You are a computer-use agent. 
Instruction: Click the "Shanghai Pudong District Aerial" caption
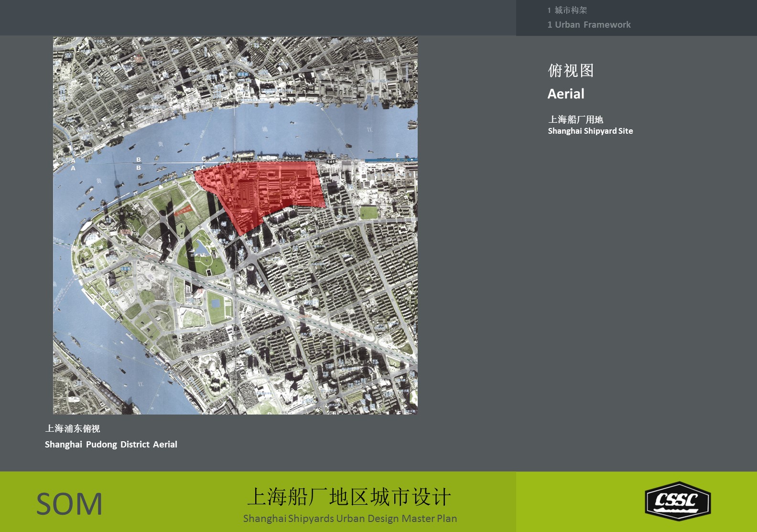[111, 445]
